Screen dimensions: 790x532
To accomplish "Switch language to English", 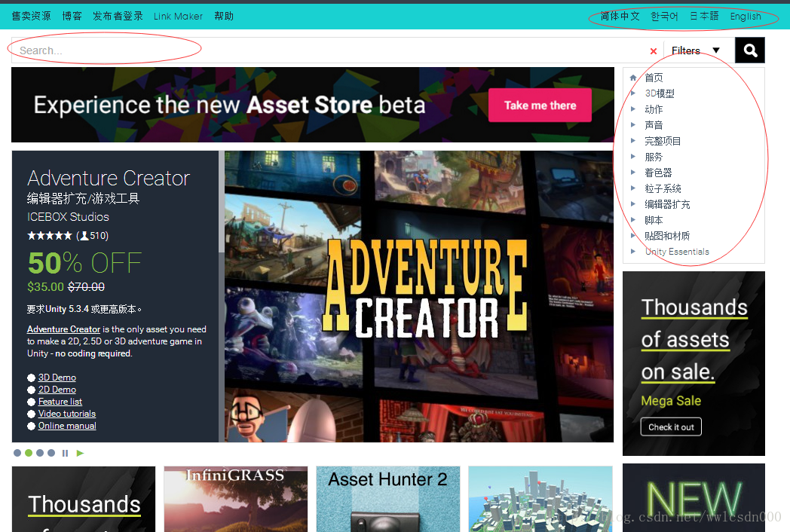I will pyautogui.click(x=746, y=16).
